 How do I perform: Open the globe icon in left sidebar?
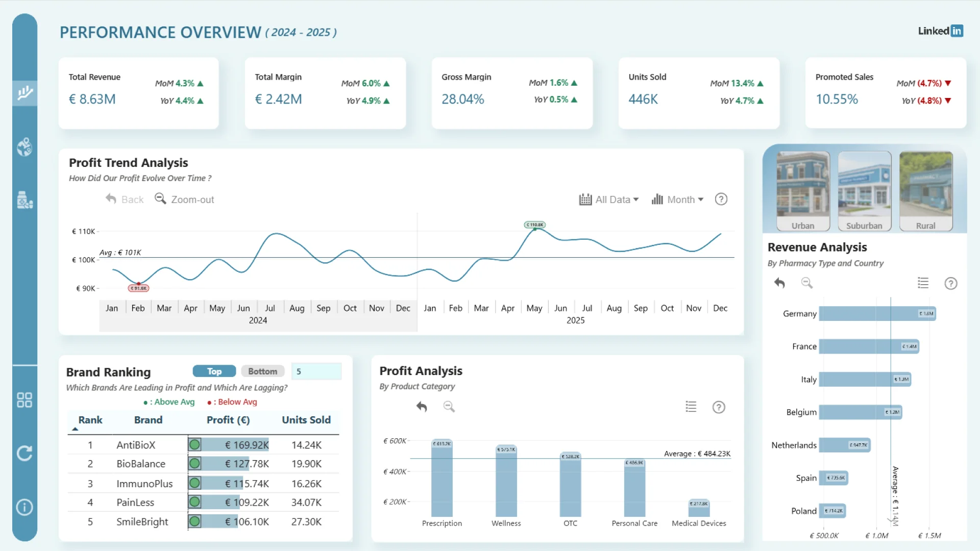tap(24, 147)
